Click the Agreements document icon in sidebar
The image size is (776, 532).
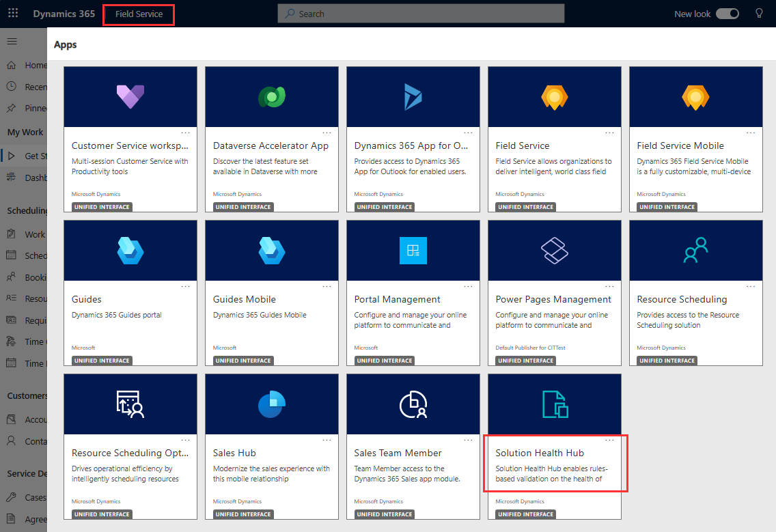click(12, 518)
